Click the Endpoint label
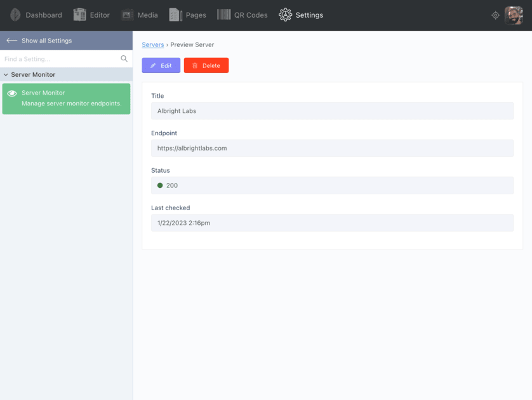532x400 pixels. point(164,133)
